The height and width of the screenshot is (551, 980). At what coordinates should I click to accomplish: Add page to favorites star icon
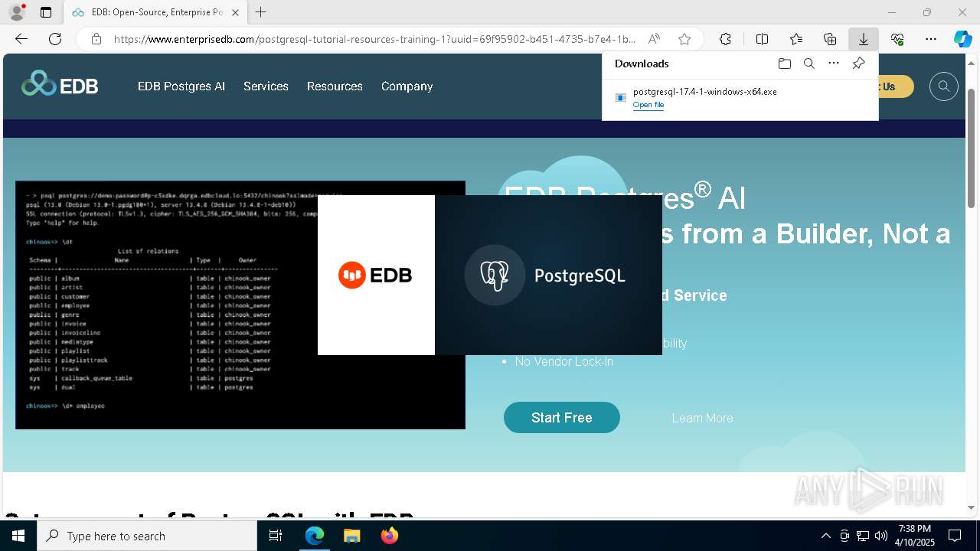tap(684, 39)
